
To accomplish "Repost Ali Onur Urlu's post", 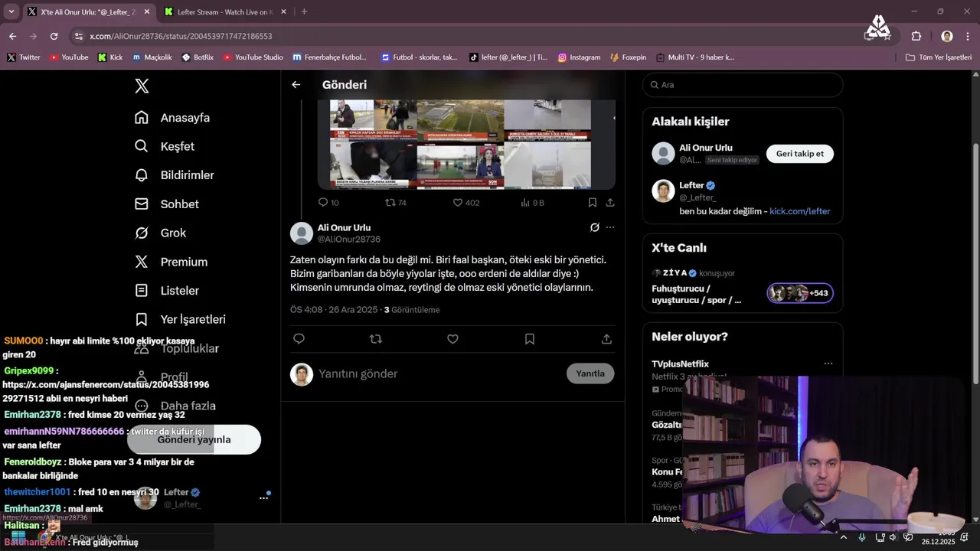I will point(376,339).
